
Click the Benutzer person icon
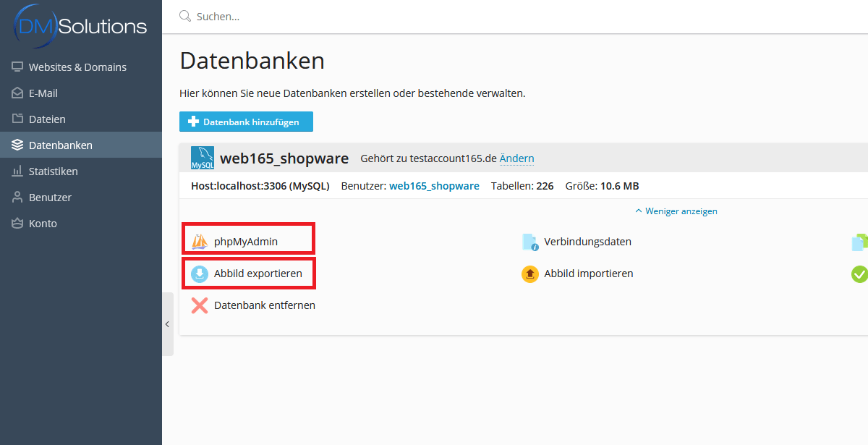tap(17, 198)
